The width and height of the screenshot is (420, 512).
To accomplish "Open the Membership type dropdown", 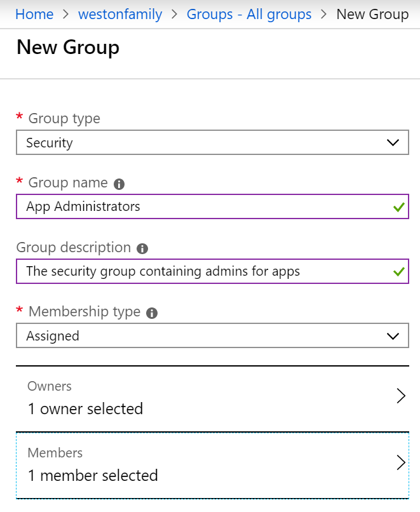I will (212, 335).
